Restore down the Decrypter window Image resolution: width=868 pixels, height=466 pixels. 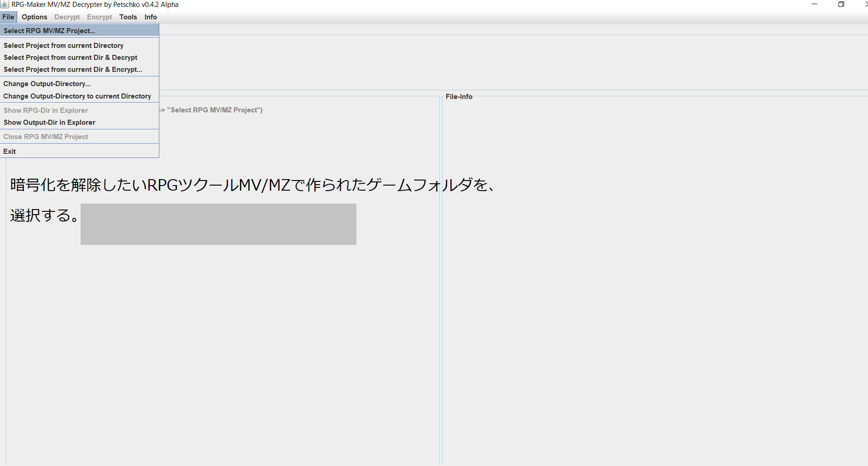pyautogui.click(x=841, y=5)
